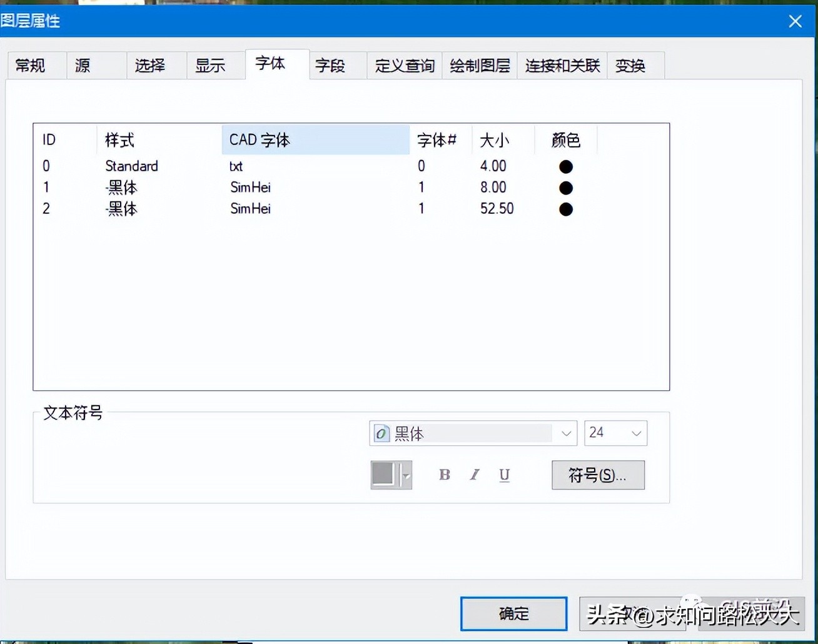Select the Standard style row in the font list
Image resolution: width=818 pixels, height=644 pixels.
[131, 166]
